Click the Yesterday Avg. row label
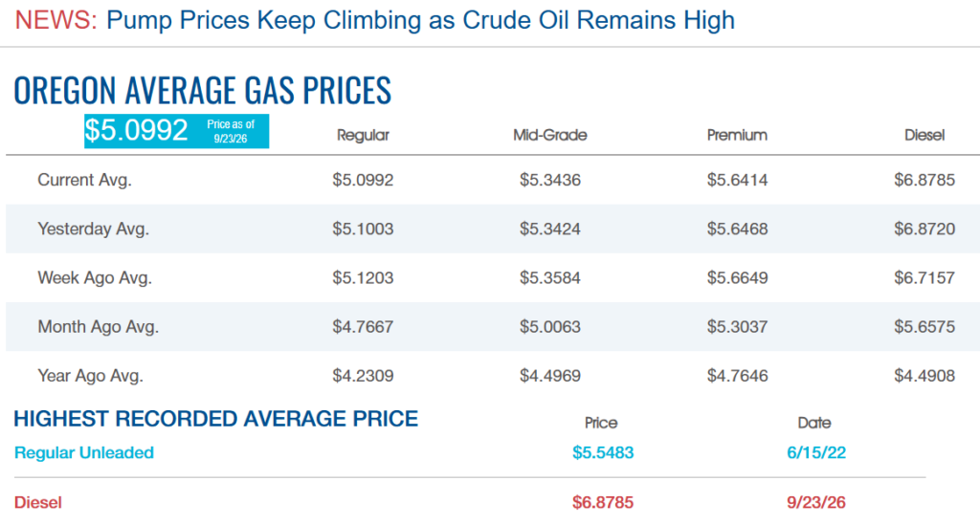Screen dimensions: 980x525 [93, 230]
